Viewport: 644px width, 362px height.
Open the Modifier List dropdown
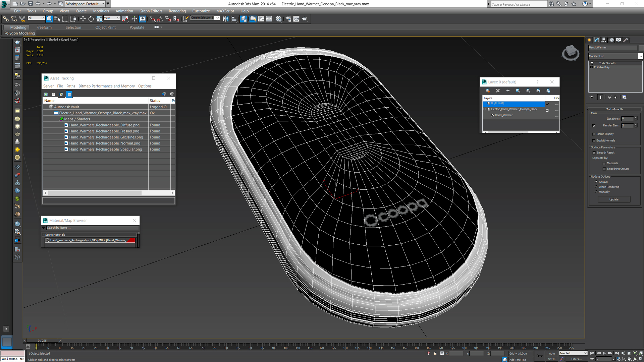pyautogui.click(x=640, y=56)
